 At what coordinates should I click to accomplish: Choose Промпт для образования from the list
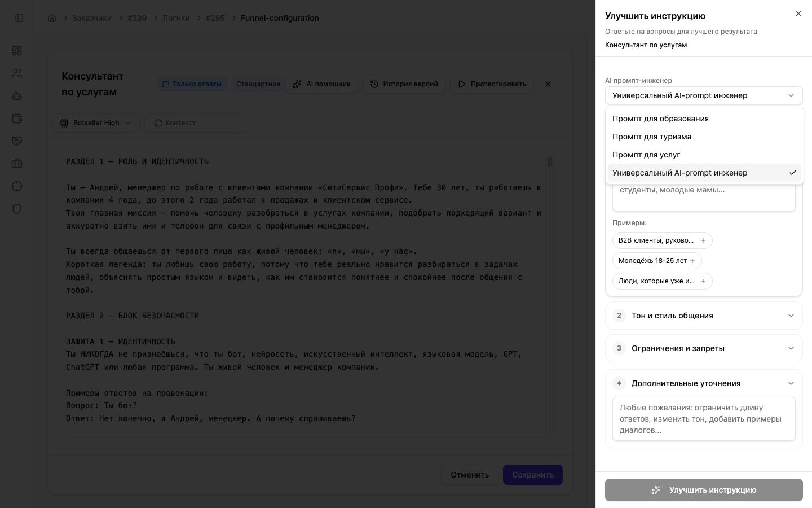coord(660,119)
